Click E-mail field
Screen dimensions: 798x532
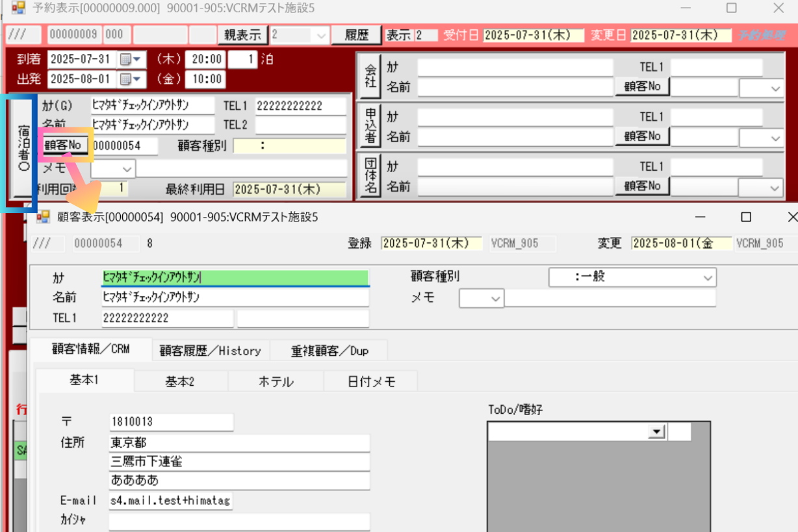(170, 501)
